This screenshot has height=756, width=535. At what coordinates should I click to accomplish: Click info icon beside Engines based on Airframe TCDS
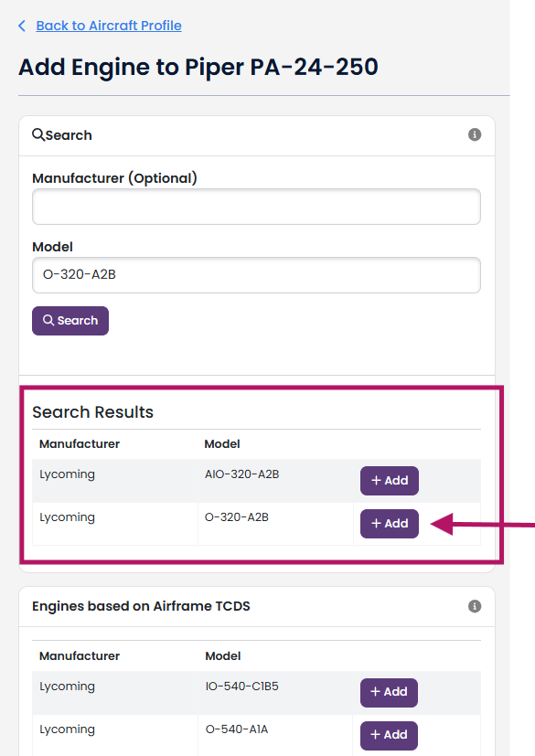tap(475, 606)
